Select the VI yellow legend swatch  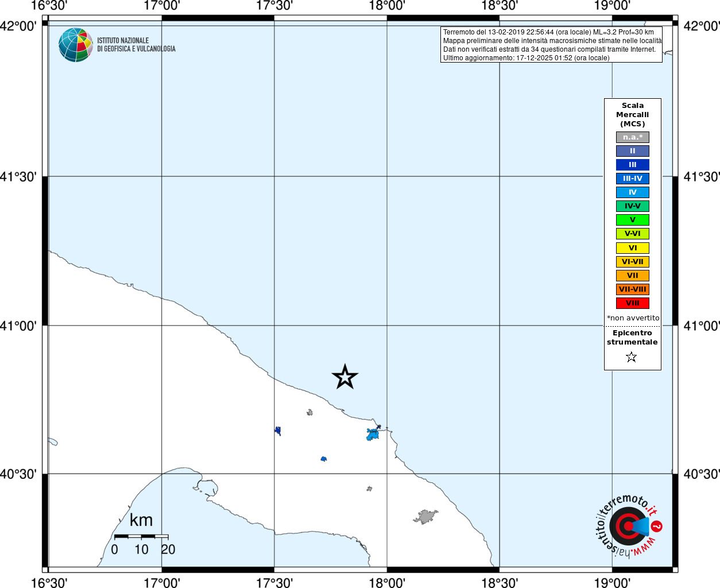click(x=633, y=248)
